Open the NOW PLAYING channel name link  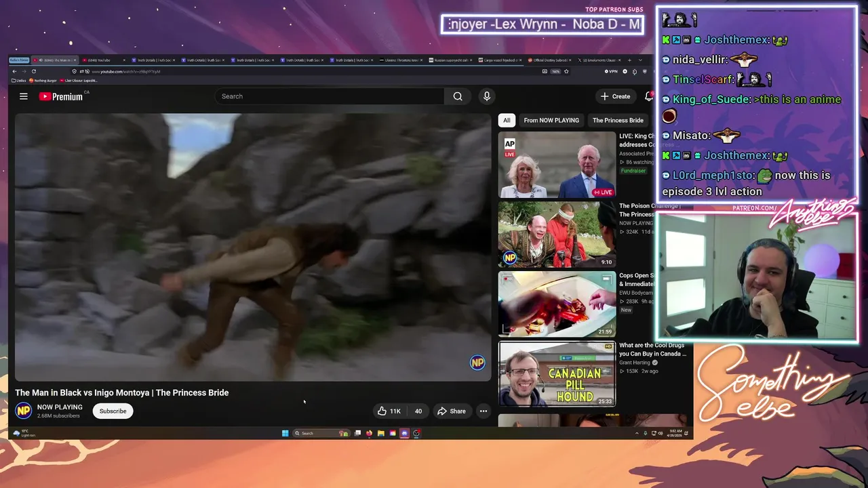point(60,407)
